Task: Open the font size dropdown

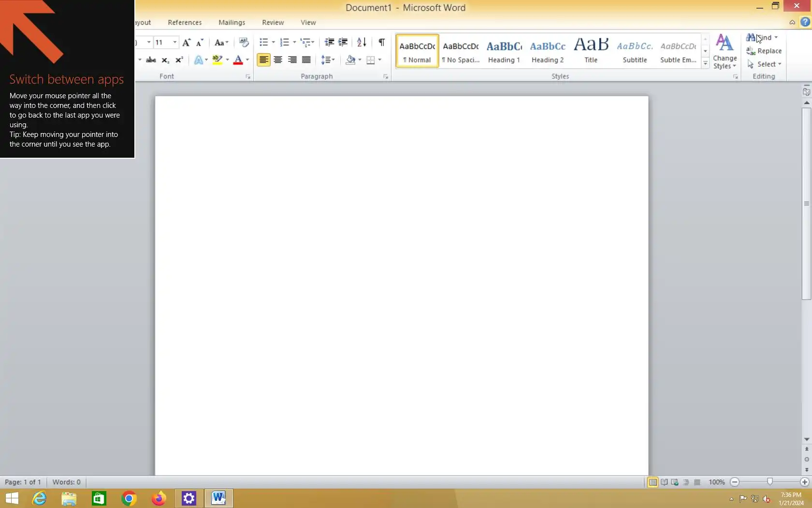Action: (x=175, y=43)
